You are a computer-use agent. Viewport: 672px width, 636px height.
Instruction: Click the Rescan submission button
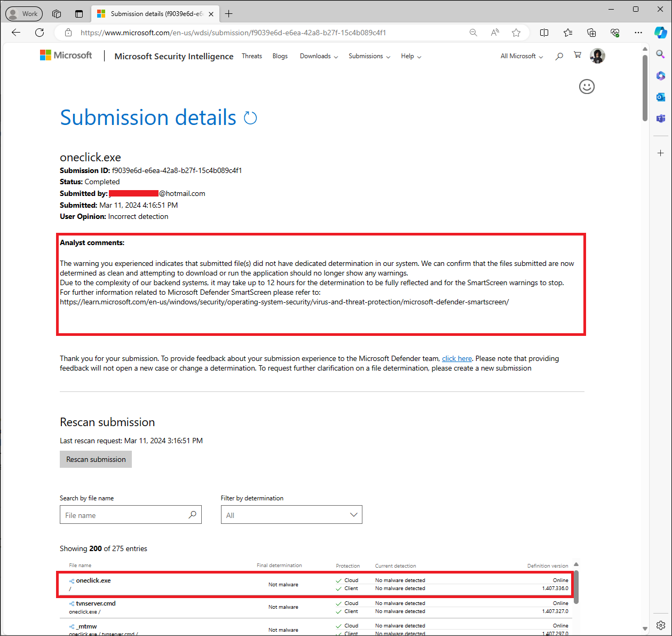click(96, 459)
